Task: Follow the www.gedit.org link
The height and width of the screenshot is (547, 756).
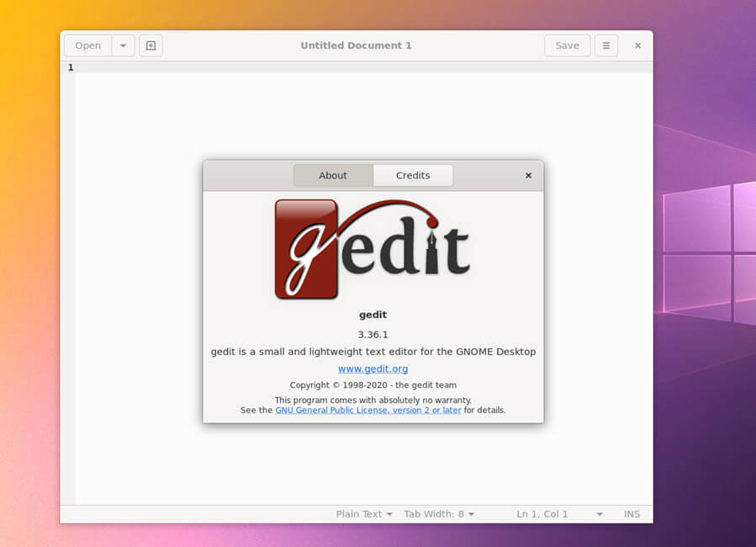Action: (373, 369)
